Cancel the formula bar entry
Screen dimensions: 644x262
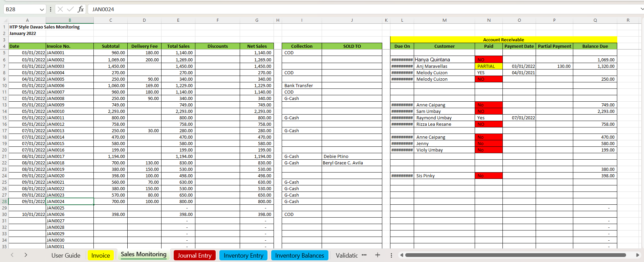[60, 9]
